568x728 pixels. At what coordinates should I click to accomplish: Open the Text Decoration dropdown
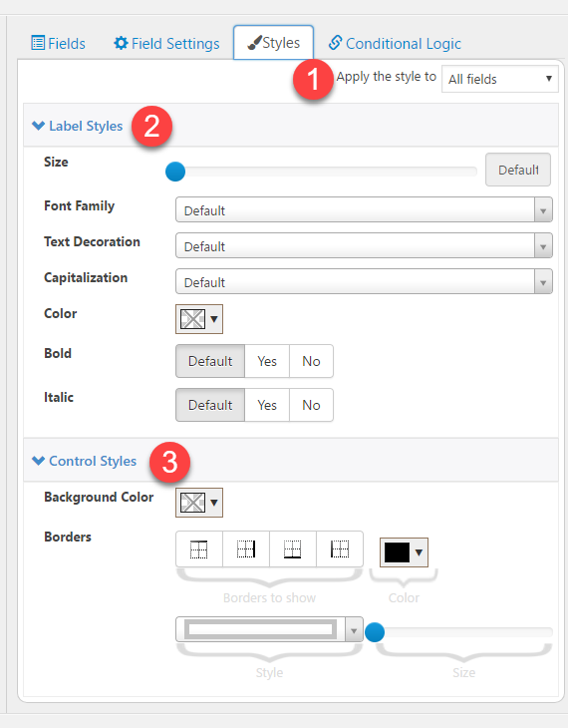(364, 246)
